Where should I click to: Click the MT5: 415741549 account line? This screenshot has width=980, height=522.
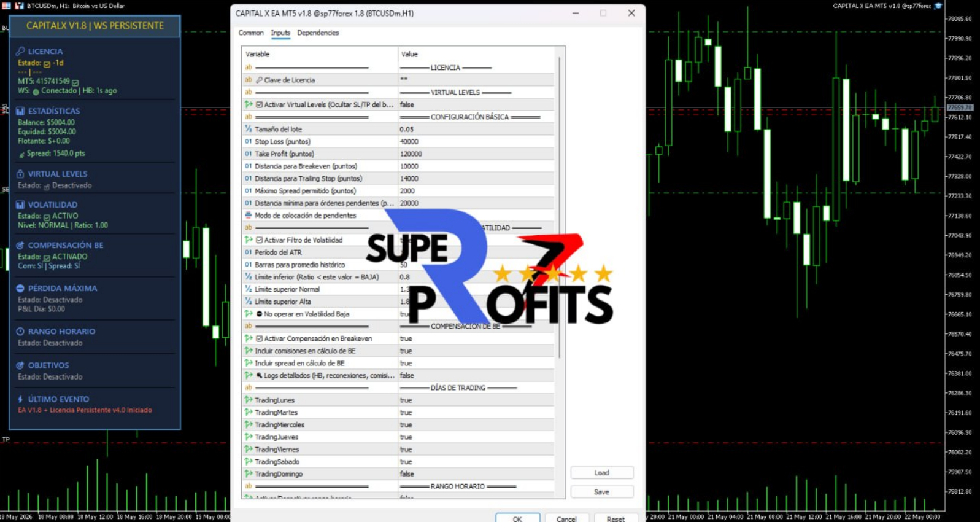click(44, 81)
